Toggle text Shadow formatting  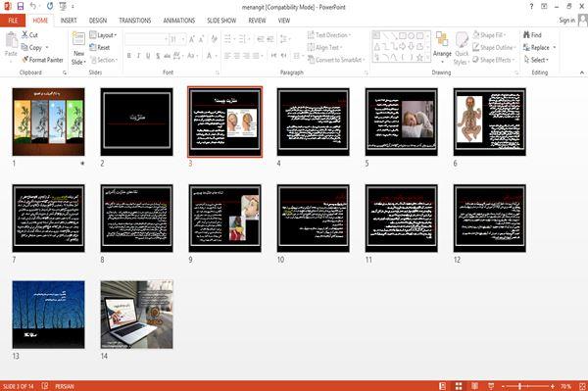[158, 56]
